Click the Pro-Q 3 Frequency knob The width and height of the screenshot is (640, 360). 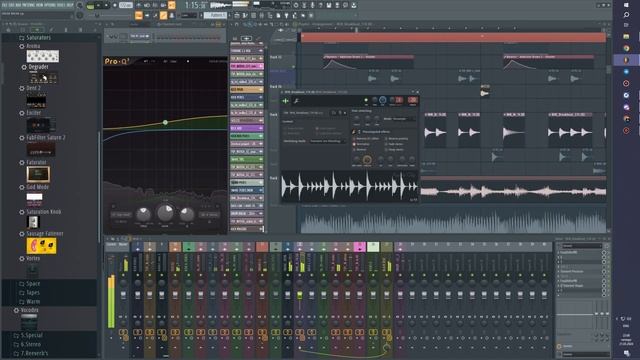[143, 213]
